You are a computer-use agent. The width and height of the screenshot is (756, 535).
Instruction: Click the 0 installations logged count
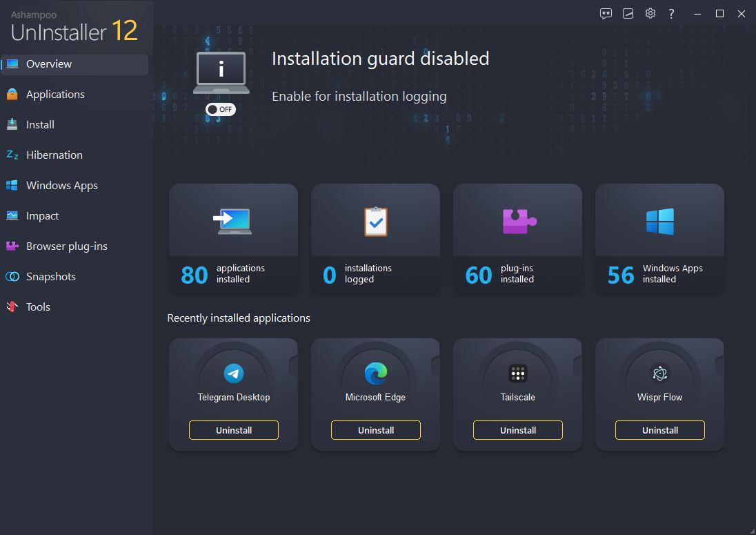[329, 275]
